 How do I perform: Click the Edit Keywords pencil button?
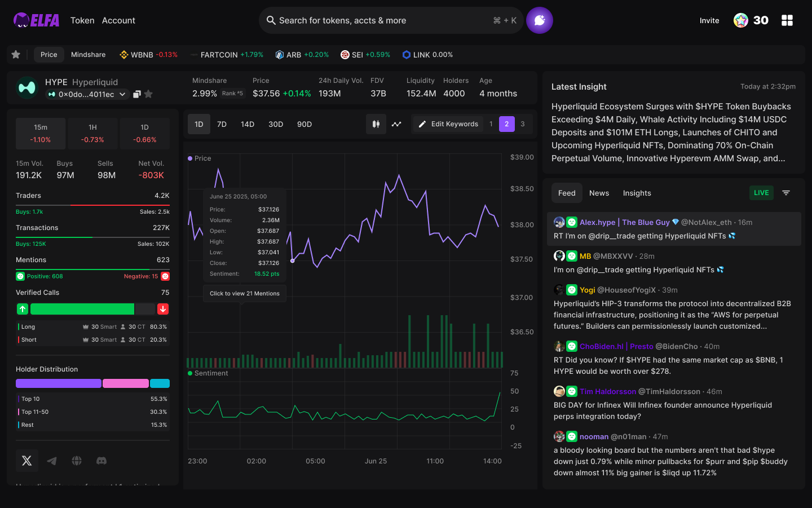pyautogui.click(x=448, y=124)
